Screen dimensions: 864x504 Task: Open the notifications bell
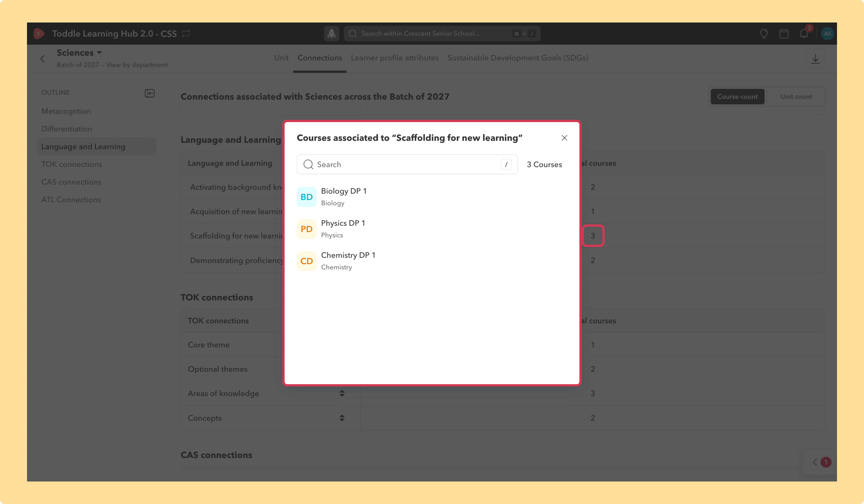tap(804, 34)
